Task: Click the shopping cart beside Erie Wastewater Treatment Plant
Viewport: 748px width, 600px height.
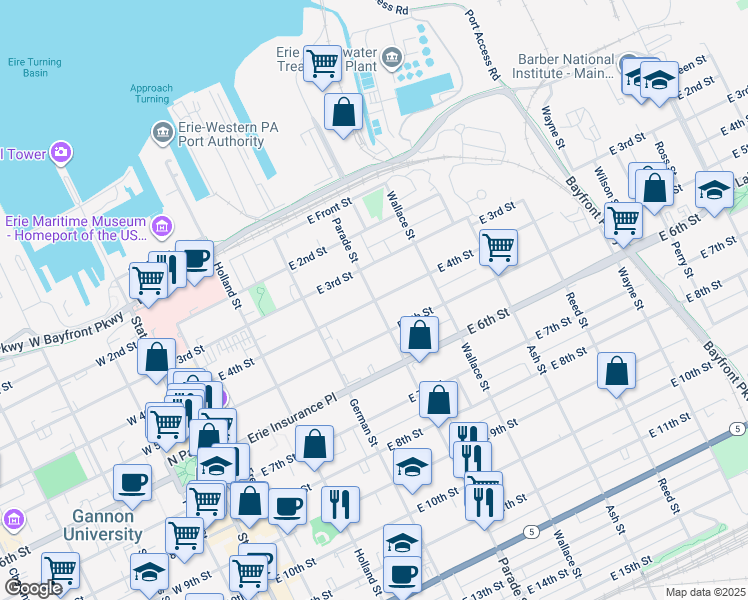Action: (322, 65)
